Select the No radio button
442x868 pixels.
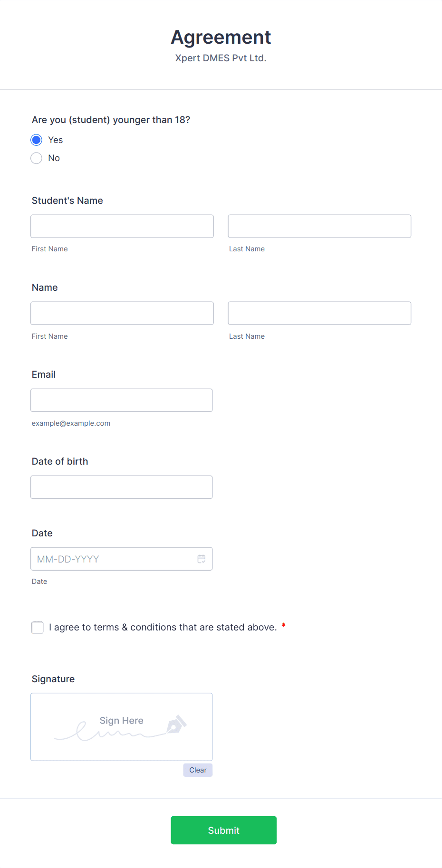37,158
